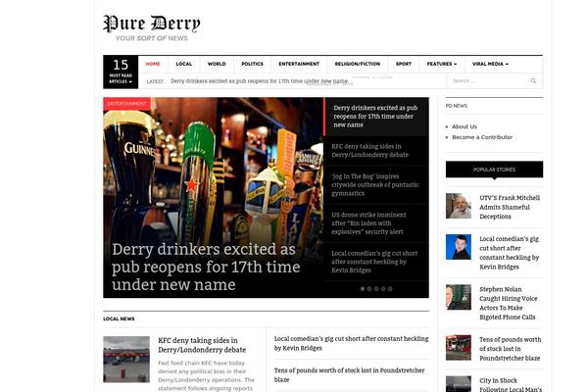Click the last slider pagination dot
Screen dimensions: 588x392
(390, 289)
